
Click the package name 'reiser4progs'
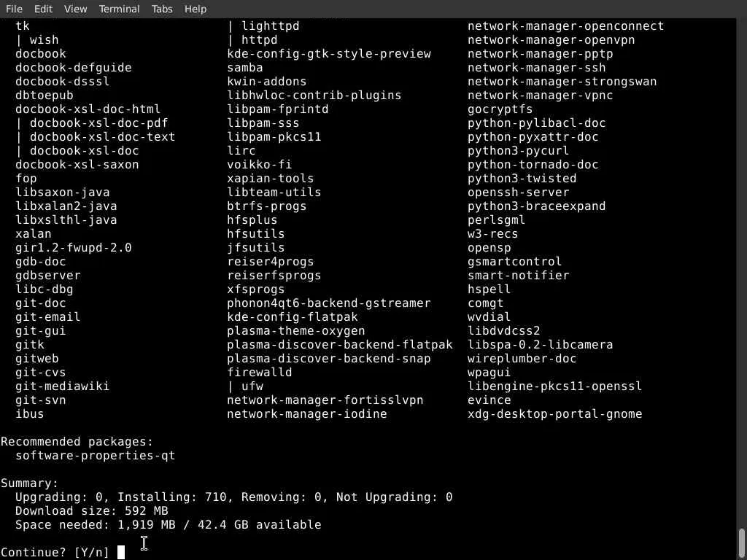(271, 262)
